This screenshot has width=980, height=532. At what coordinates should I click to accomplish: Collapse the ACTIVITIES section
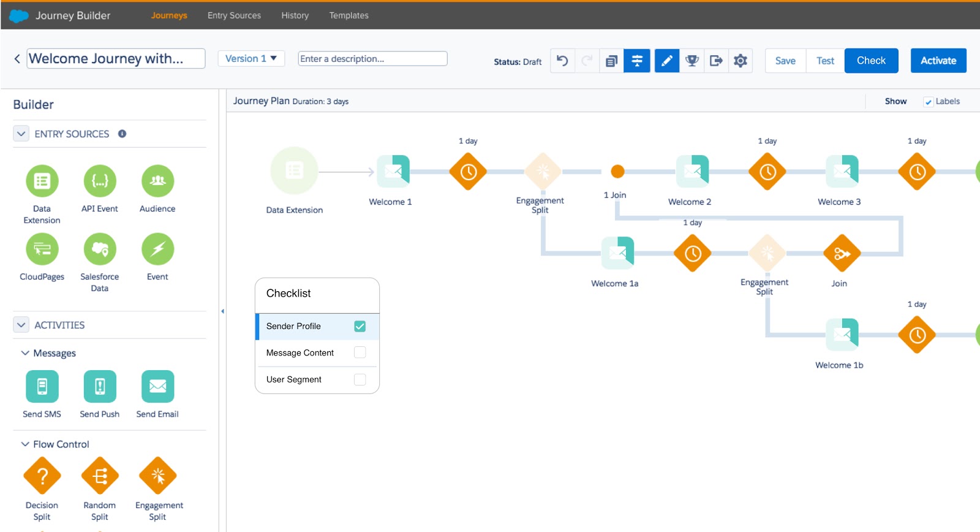point(21,325)
